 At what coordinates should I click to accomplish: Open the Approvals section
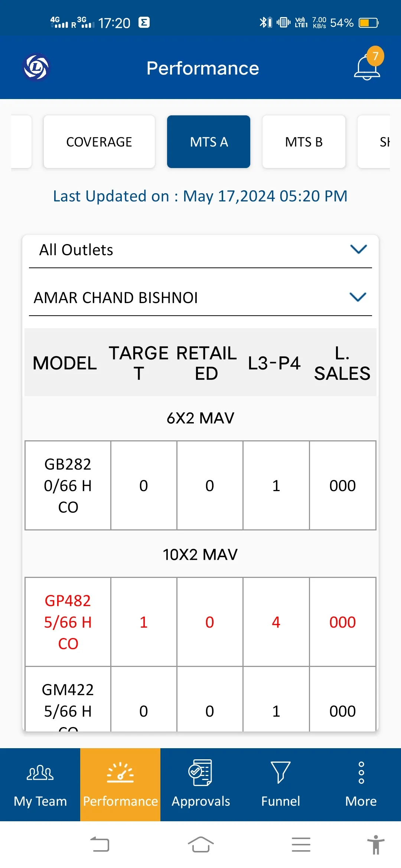[200, 784]
